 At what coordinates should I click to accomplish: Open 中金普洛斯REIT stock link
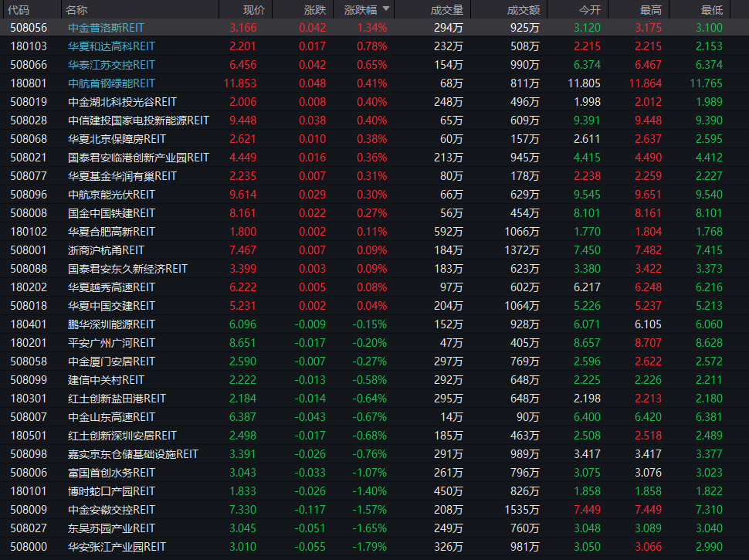point(106,28)
